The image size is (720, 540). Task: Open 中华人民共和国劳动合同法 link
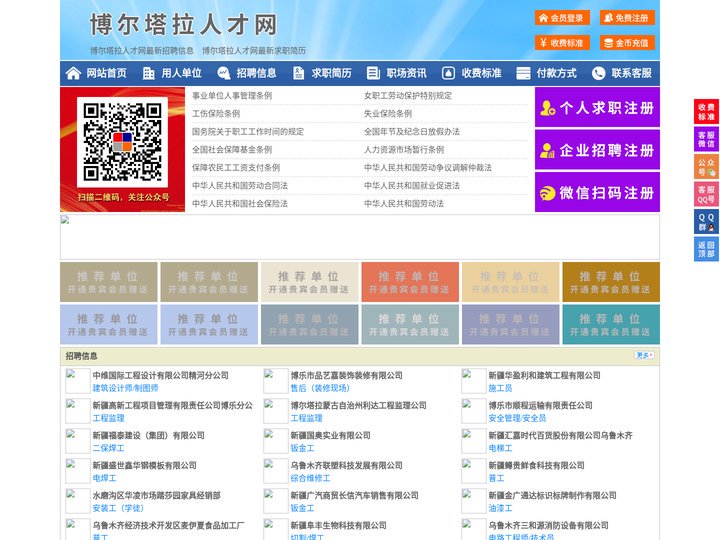[240, 186]
